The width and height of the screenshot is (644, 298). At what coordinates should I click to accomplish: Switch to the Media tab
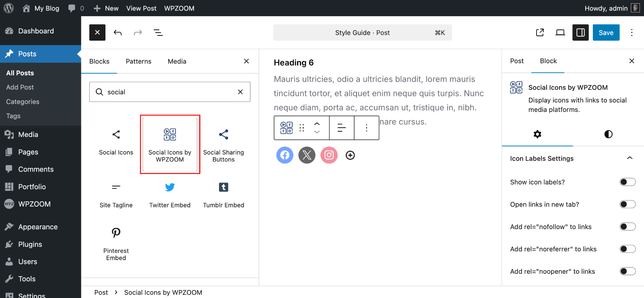(x=177, y=61)
